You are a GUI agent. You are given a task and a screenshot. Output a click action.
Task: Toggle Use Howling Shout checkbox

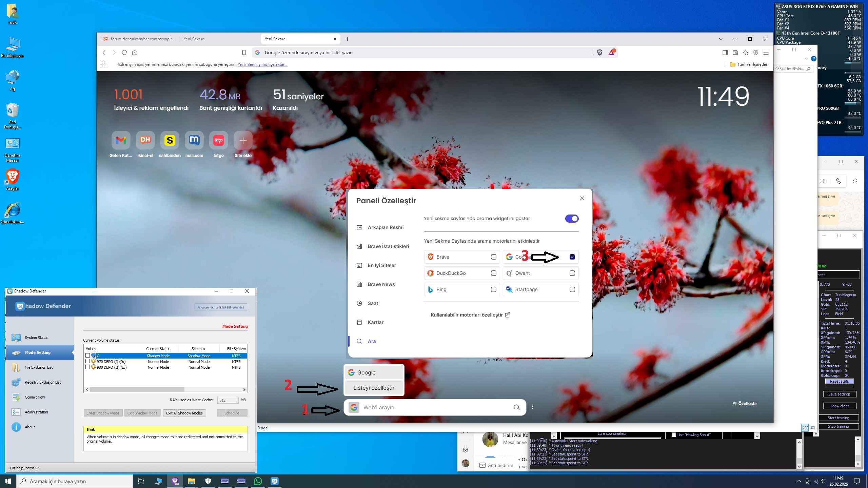click(x=674, y=435)
